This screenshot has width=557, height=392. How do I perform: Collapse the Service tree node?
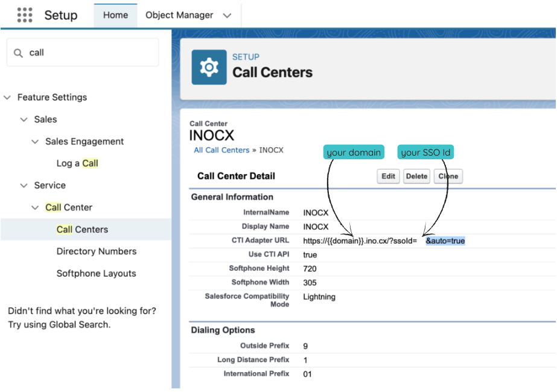24,186
